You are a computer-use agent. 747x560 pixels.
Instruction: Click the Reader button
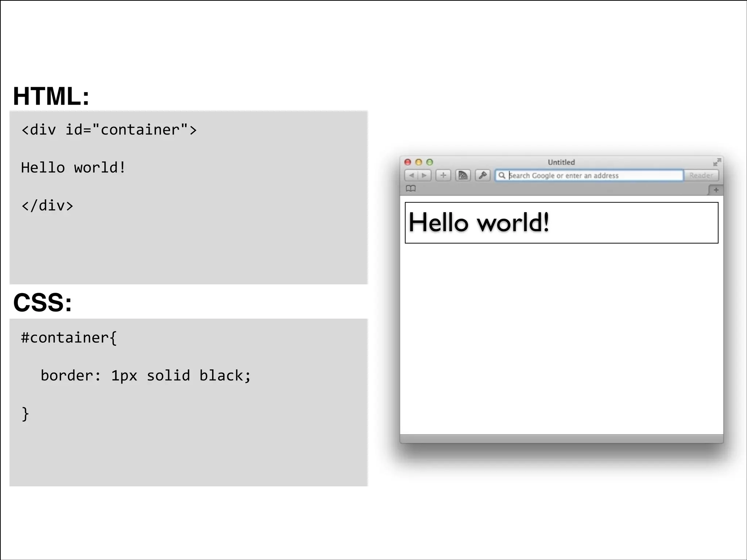pyautogui.click(x=701, y=175)
